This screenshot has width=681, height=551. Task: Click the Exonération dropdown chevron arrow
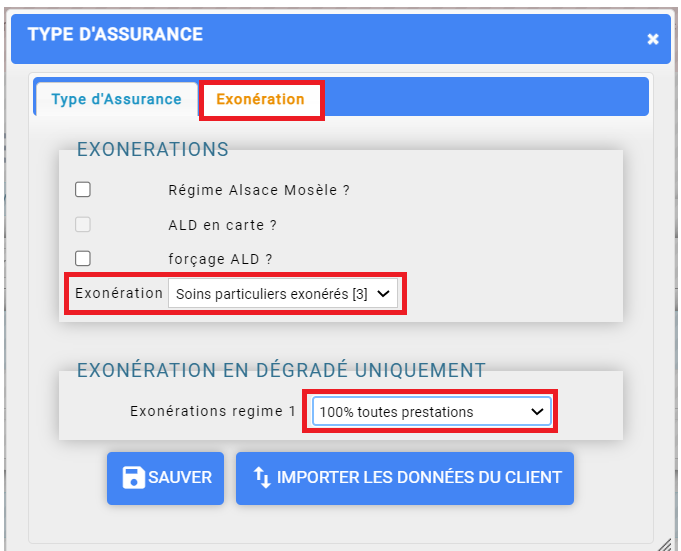point(383,294)
